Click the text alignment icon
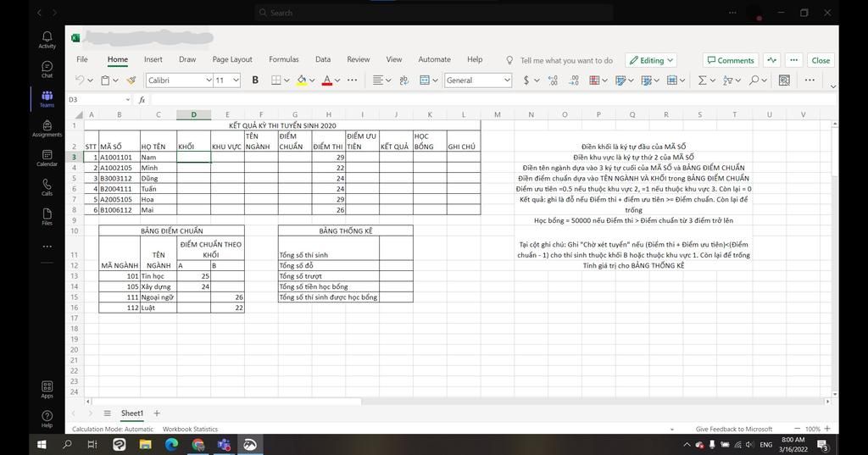This screenshot has height=455, width=868. coord(377,80)
